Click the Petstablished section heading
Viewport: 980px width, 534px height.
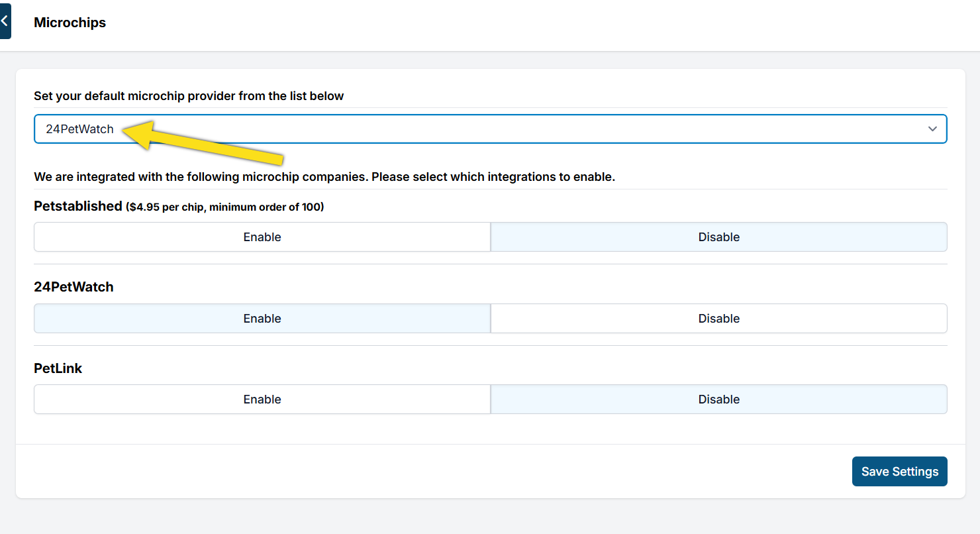pos(78,206)
